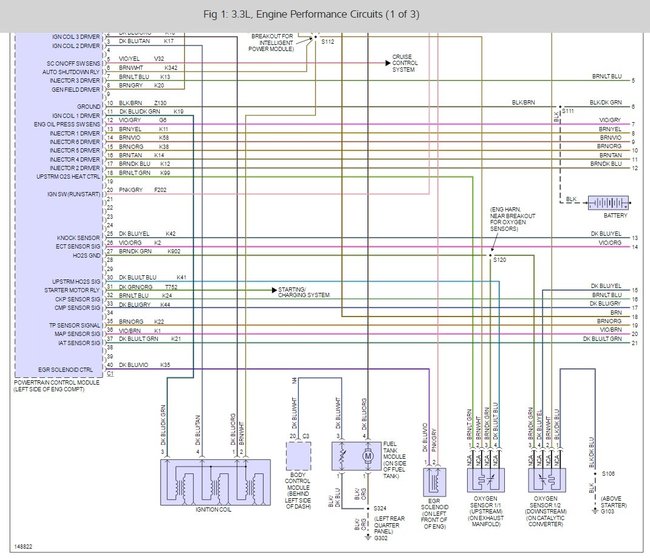Click the "CKP SENSOR SIG" pin label
The width and height of the screenshot is (650, 559).
pyautogui.click(x=78, y=299)
